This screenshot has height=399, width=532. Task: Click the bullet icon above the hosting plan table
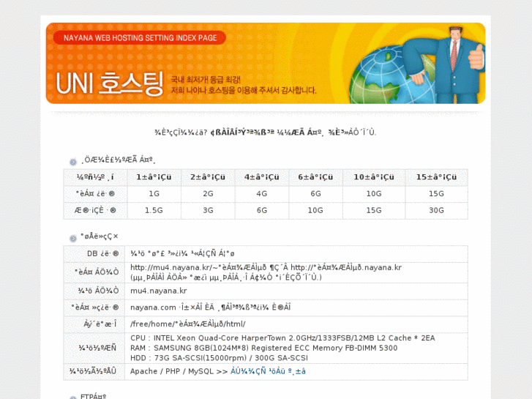point(73,162)
